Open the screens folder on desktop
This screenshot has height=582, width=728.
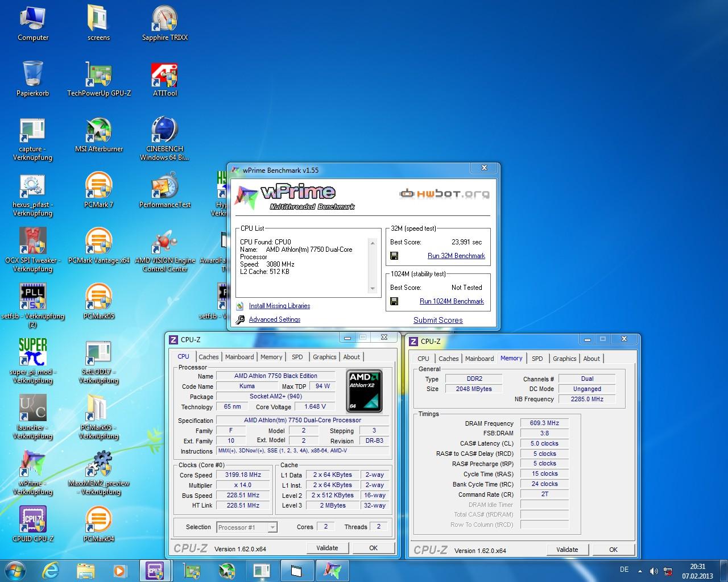click(x=98, y=23)
